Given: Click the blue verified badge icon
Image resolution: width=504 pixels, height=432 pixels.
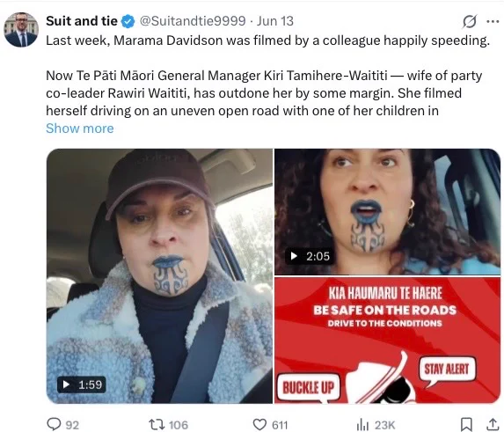Looking at the screenshot, I should pyautogui.click(x=128, y=21).
